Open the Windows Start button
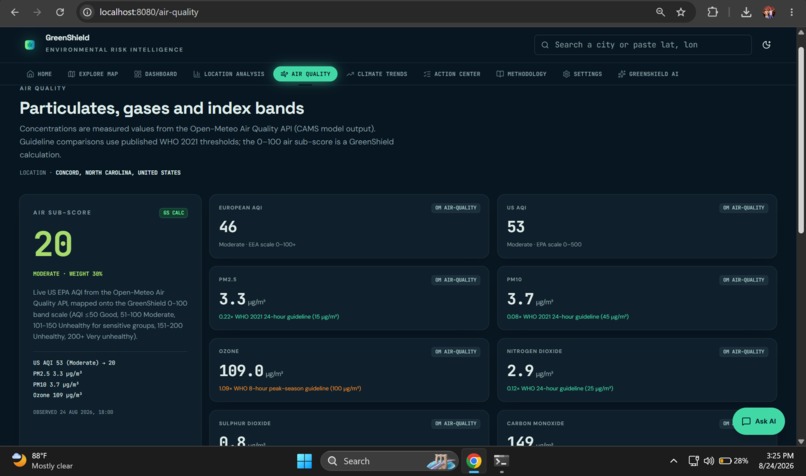 click(x=304, y=461)
